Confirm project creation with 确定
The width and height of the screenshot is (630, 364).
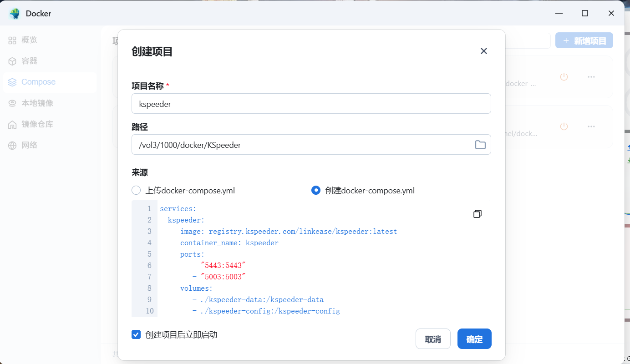(474, 339)
